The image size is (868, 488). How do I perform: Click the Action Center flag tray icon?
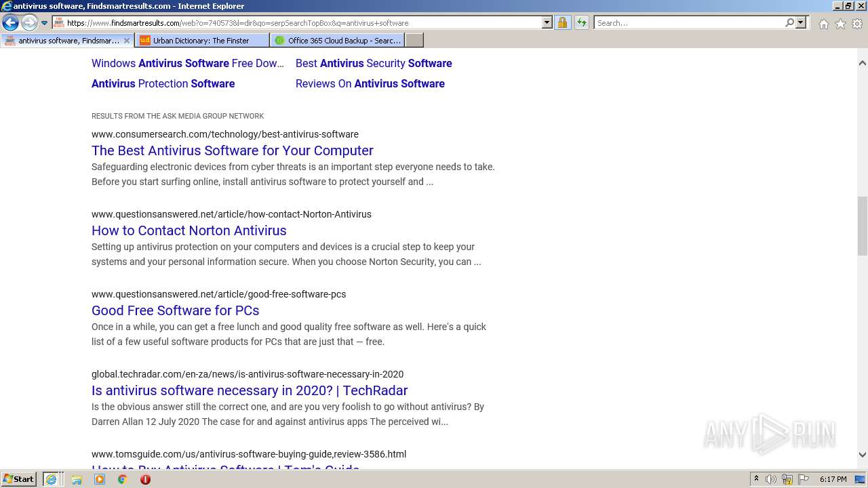click(x=804, y=479)
